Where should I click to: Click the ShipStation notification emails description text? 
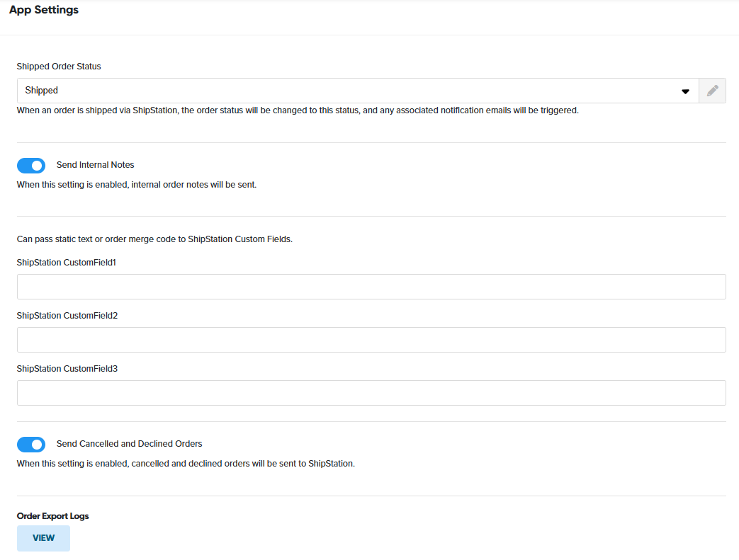pos(298,110)
